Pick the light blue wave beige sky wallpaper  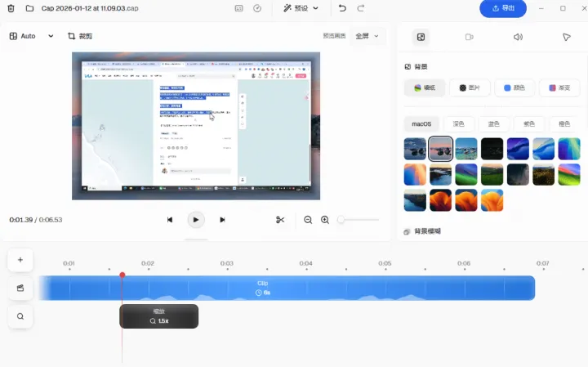click(x=543, y=149)
